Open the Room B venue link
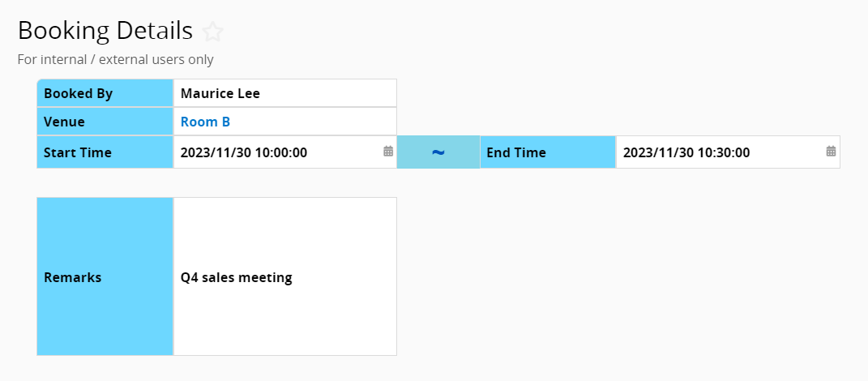 (205, 122)
